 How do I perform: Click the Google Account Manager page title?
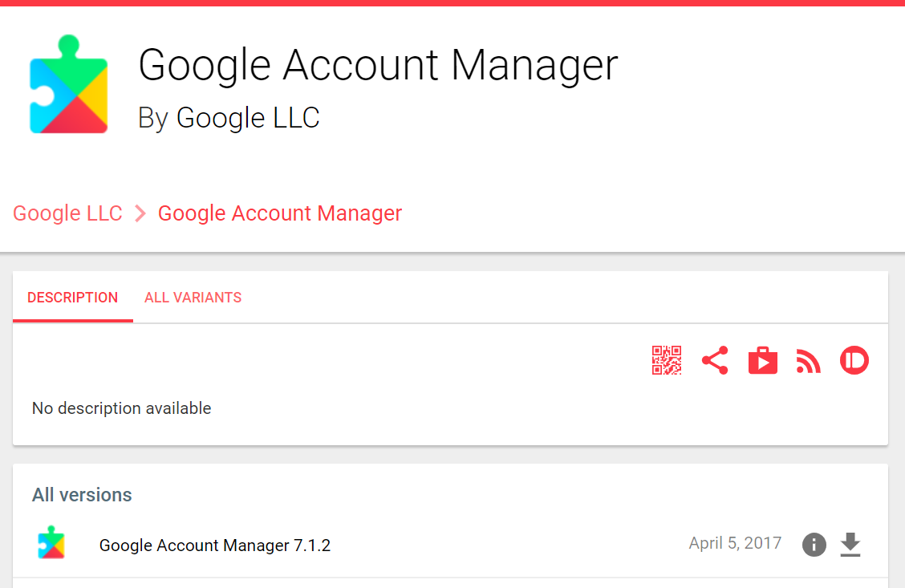tap(378, 65)
